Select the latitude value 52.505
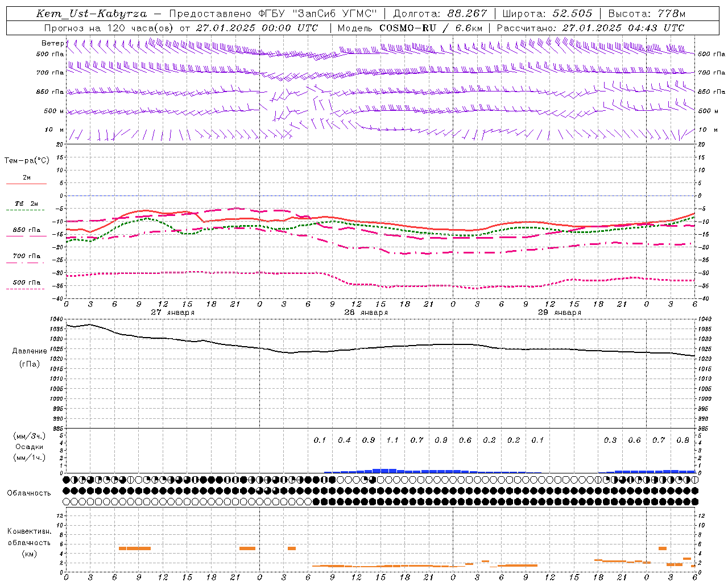 [572, 14]
